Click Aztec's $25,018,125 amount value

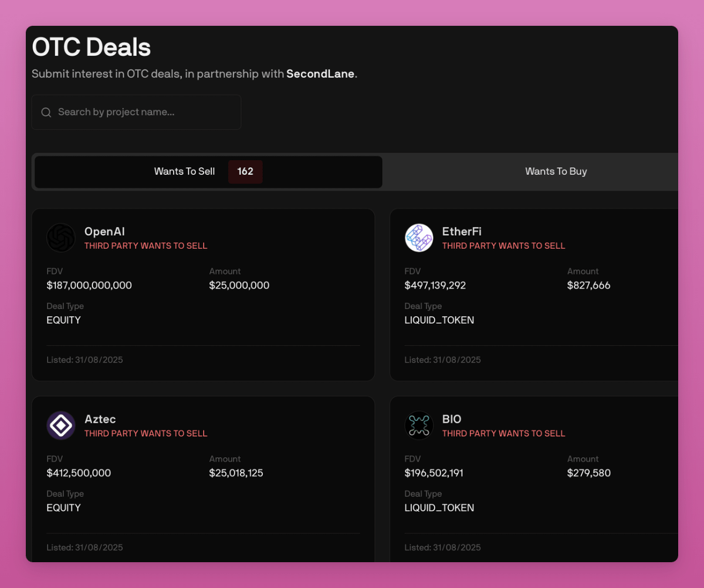(236, 473)
